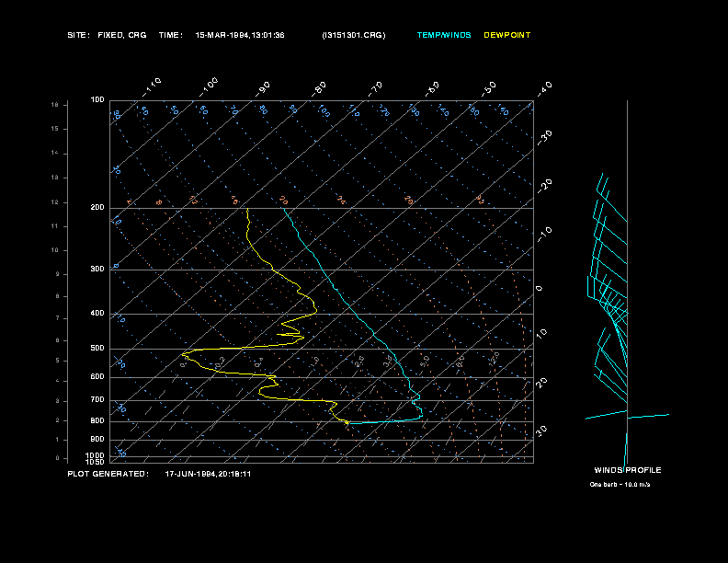Click the -20 temperature label on right axis
This screenshot has width=728, height=563.
coord(545,186)
